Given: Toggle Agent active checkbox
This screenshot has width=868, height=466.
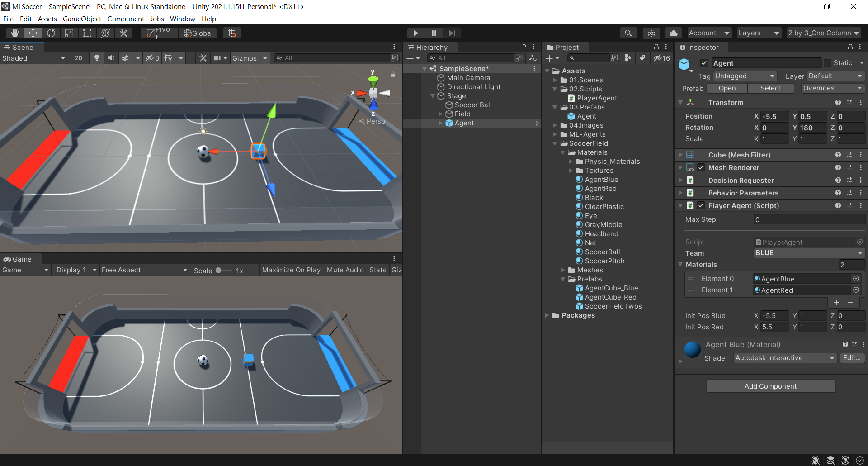Looking at the screenshot, I should [x=704, y=63].
